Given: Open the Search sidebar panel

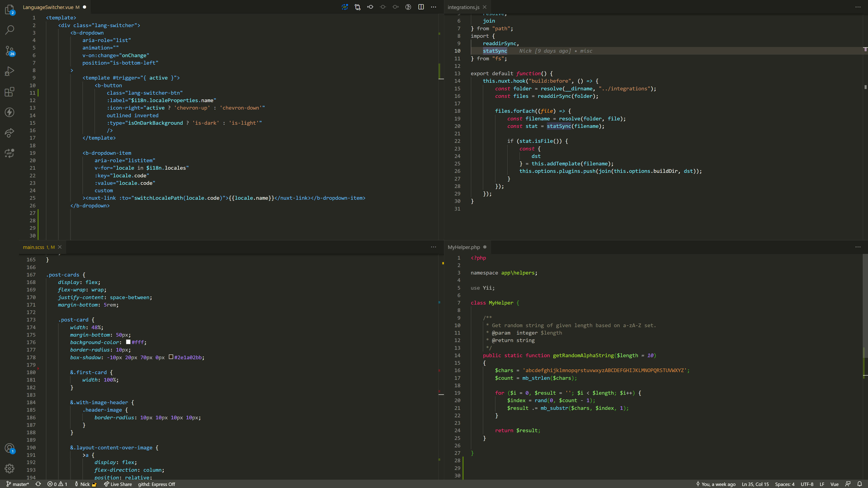Looking at the screenshot, I should click(9, 30).
